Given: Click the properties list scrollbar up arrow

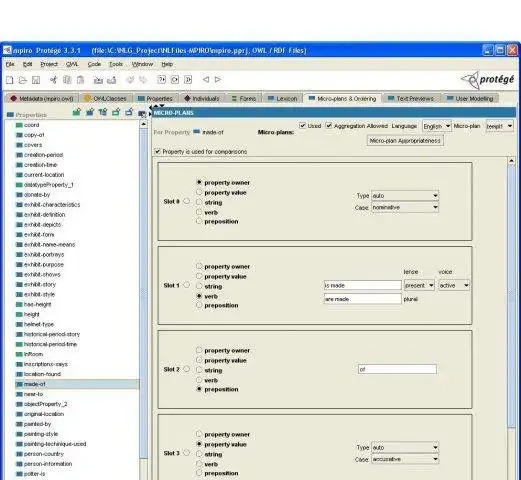Looking at the screenshot, I should pyautogui.click(x=144, y=124).
